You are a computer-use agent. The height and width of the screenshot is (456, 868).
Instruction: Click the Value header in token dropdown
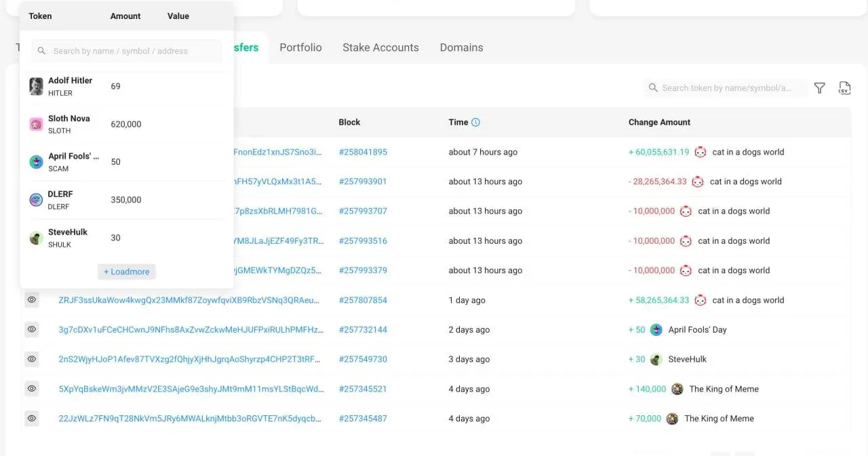coord(178,16)
